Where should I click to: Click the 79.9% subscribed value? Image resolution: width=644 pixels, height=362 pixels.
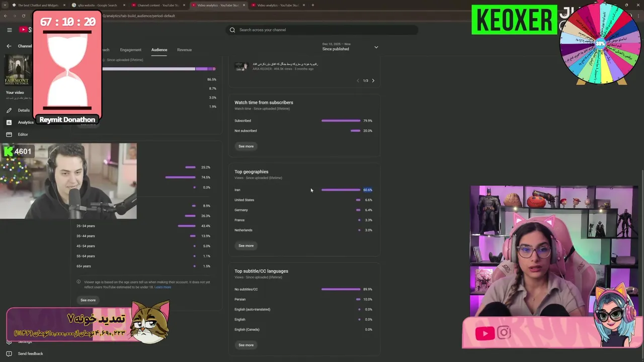[368, 121]
